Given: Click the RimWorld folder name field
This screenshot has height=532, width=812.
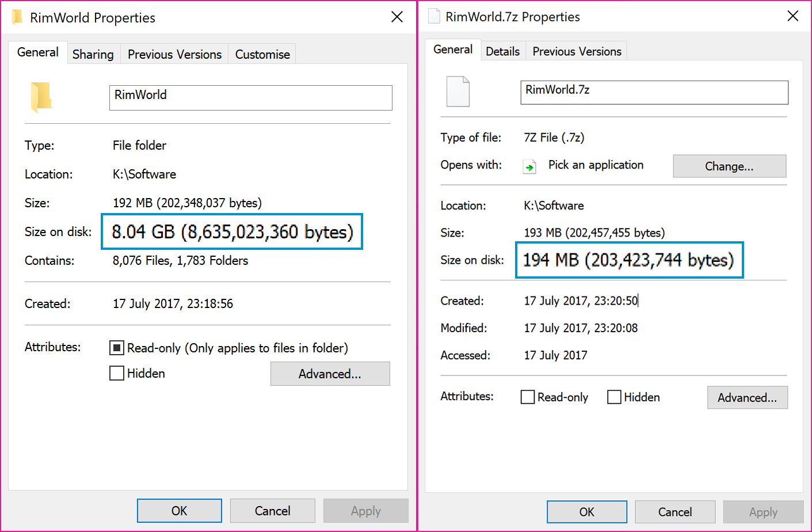Looking at the screenshot, I should pyautogui.click(x=251, y=98).
